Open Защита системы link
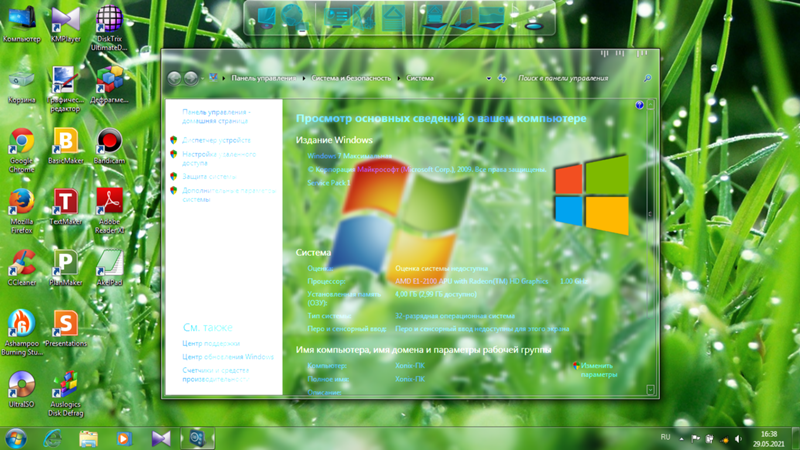Image resolution: width=800 pixels, height=450 pixels. click(209, 177)
